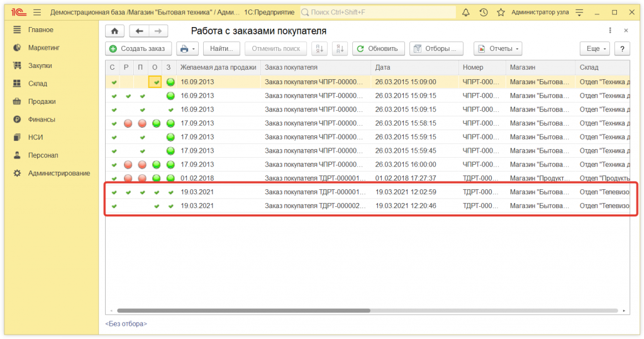This screenshot has width=644, height=339.
Task: Click red status circle in fourth row's P column
Action: (142, 123)
